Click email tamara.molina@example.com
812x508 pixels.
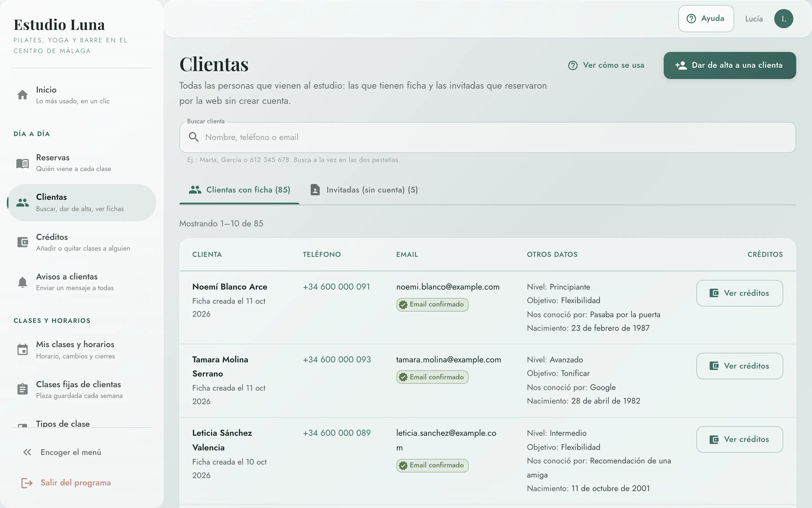[448, 360]
